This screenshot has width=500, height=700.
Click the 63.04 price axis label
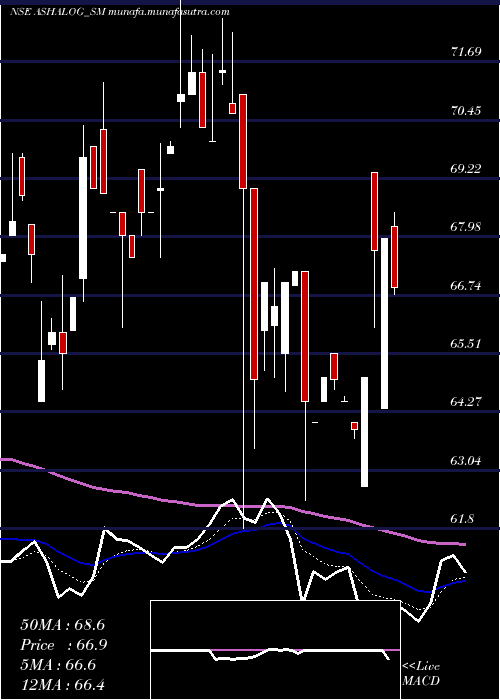[x=467, y=461]
